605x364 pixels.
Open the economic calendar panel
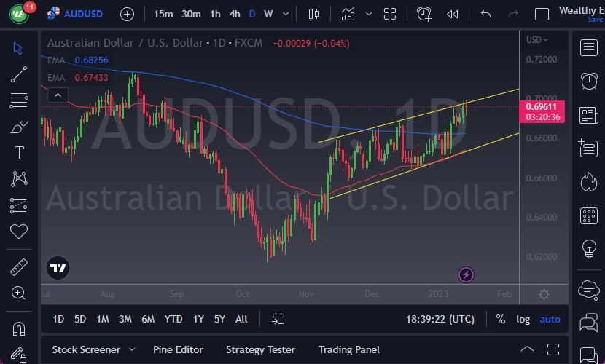coord(589,215)
